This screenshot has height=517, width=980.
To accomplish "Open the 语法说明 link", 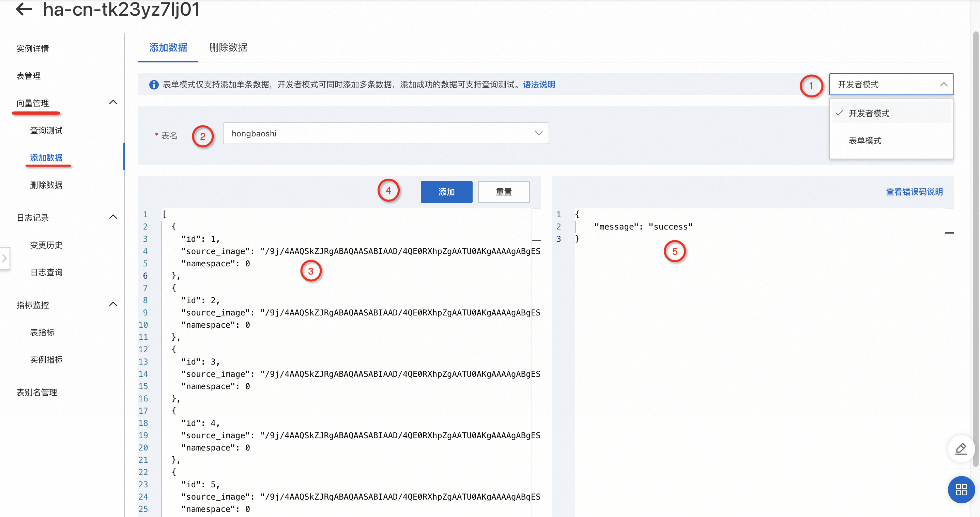I will point(538,85).
